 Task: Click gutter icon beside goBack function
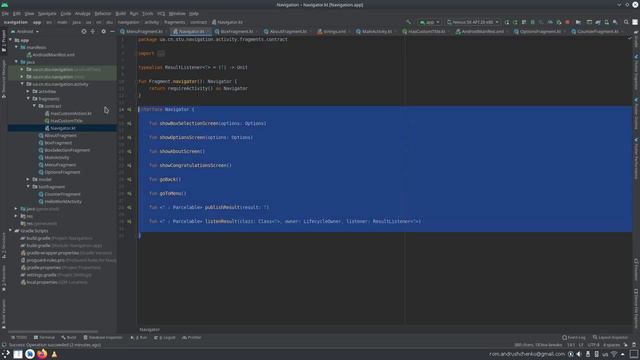pos(129,180)
